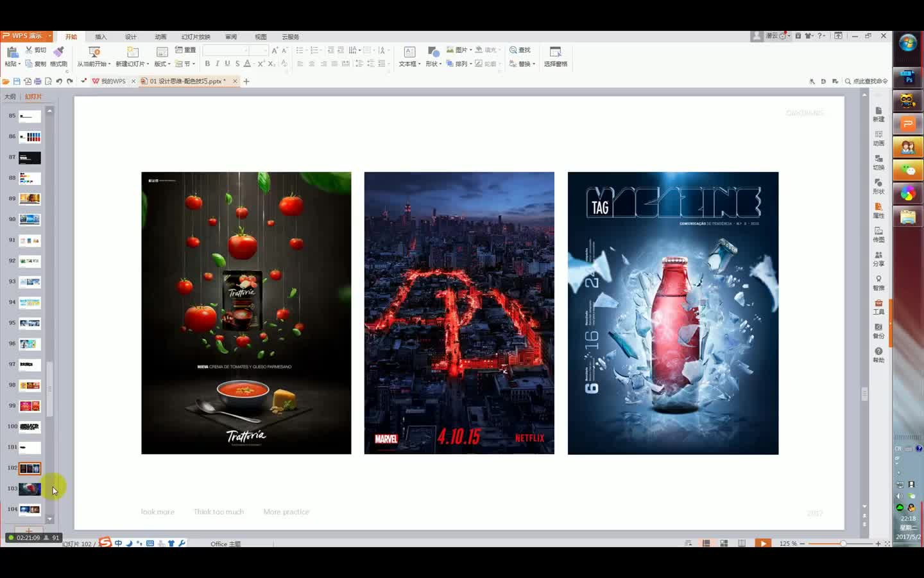
Task: Insert a text box via 文本框
Action: click(x=409, y=57)
